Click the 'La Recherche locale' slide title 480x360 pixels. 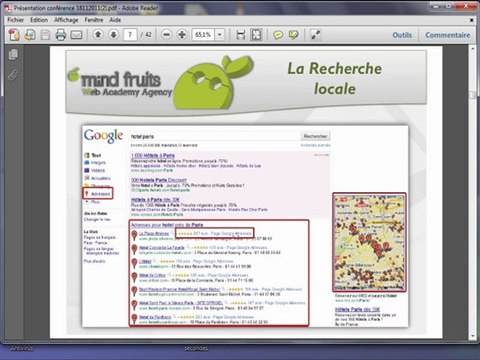(335, 78)
